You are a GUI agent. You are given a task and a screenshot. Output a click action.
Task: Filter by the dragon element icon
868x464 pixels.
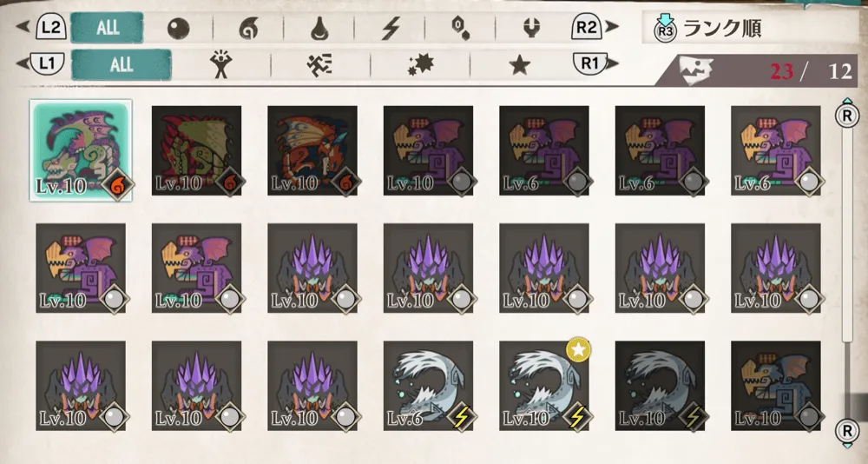tap(531, 29)
